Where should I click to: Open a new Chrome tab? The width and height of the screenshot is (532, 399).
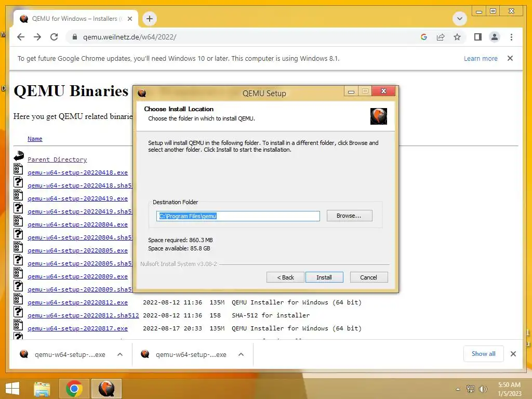[x=149, y=19]
